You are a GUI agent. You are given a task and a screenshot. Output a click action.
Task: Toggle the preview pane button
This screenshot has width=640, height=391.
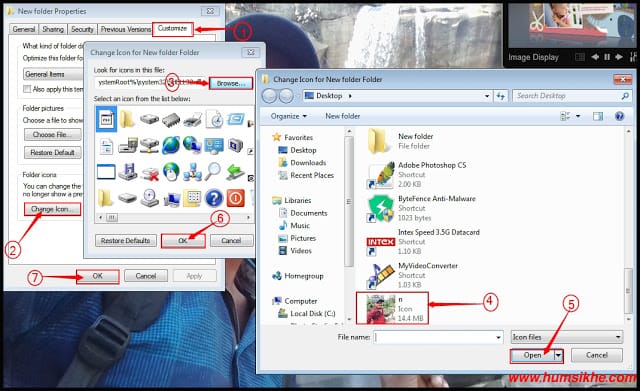coord(598,116)
